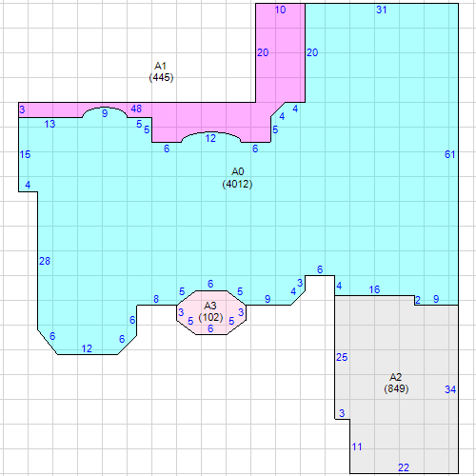Screen dimensions: 476x476
Task: Click the A3 (102) octagon label
Action: [210, 311]
